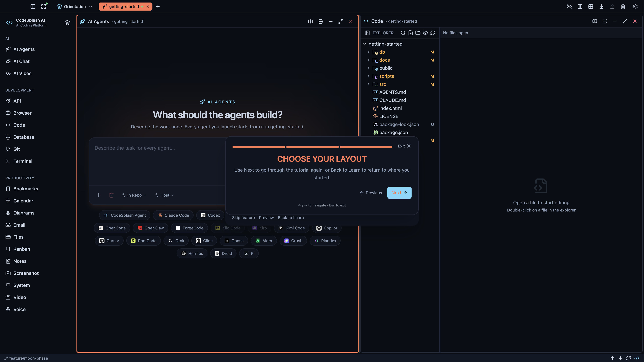Add attachment with plus in task prompt
Screen dimensions: 644x362
pos(99,195)
